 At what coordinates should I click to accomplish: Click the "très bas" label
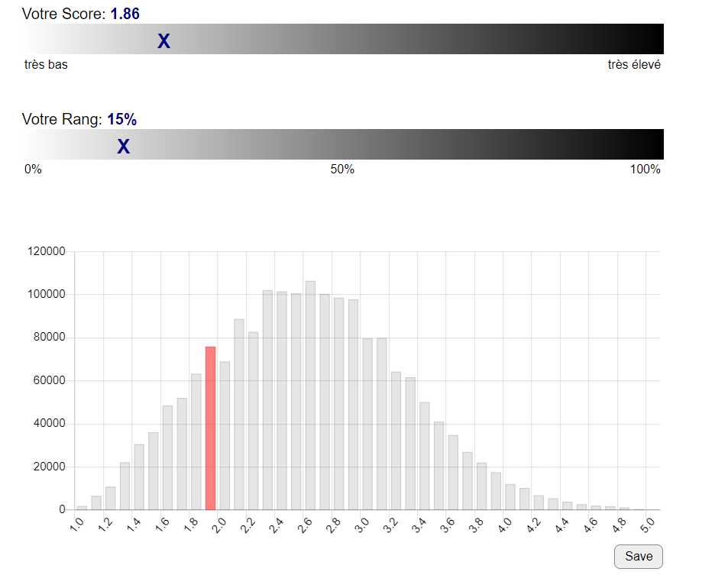(46, 65)
